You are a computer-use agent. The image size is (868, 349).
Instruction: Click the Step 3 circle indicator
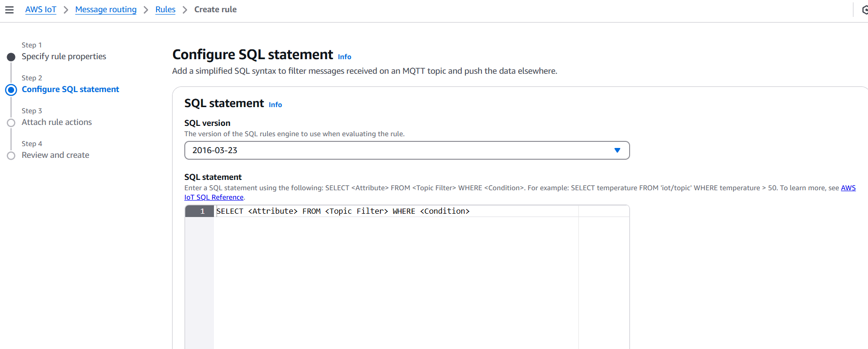tap(11, 123)
